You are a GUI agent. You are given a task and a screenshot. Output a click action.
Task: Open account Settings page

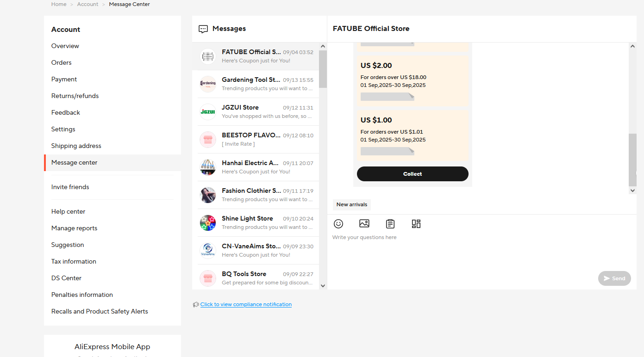coord(63,129)
